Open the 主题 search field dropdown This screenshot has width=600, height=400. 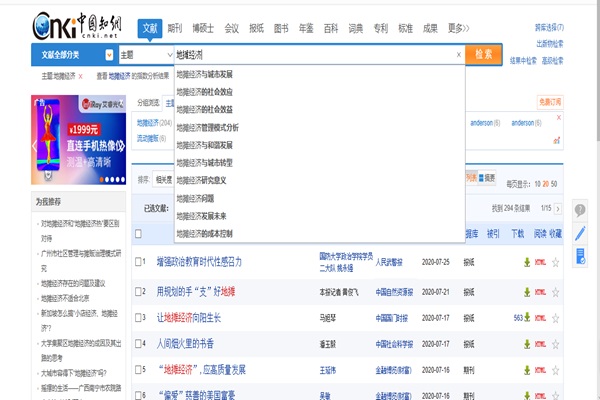[x=147, y=55]
